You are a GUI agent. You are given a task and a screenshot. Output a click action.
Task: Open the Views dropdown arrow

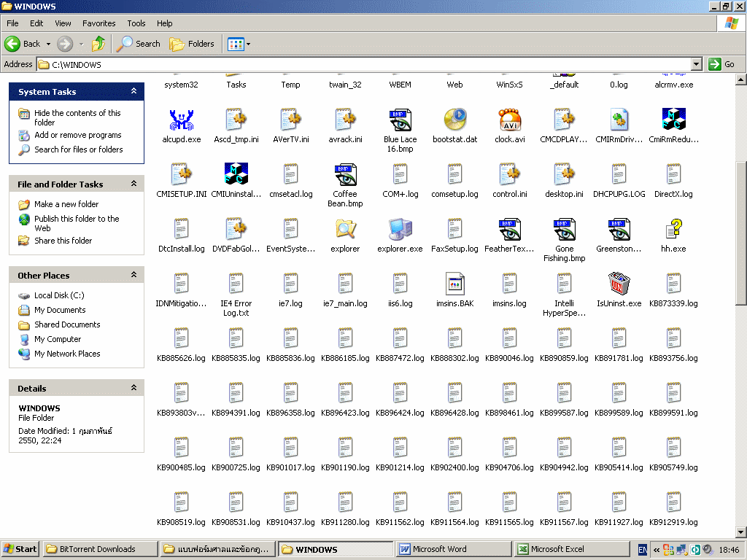pos(248,44)
